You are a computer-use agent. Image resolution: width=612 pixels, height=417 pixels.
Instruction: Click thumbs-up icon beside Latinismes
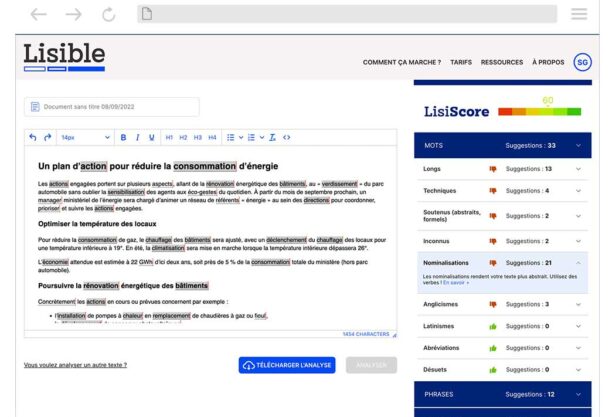493,326
